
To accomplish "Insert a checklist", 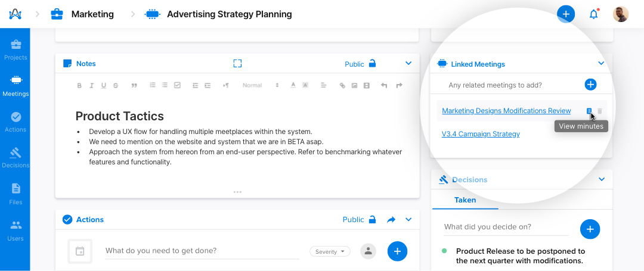I will coord(177,85).
